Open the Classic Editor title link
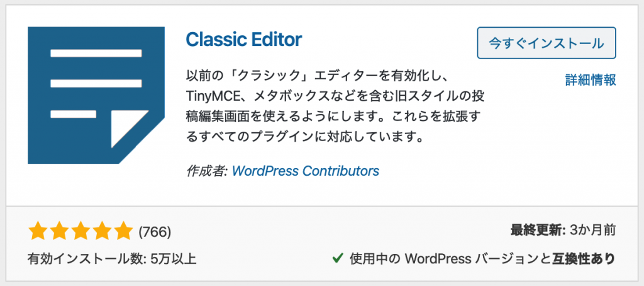Screen dimensions: 644x286 click(x=244, y=40)
